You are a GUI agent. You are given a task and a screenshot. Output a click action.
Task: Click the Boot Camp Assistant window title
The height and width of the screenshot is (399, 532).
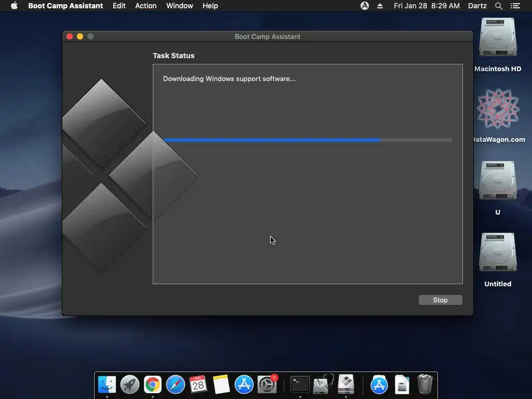coord(268,37)
